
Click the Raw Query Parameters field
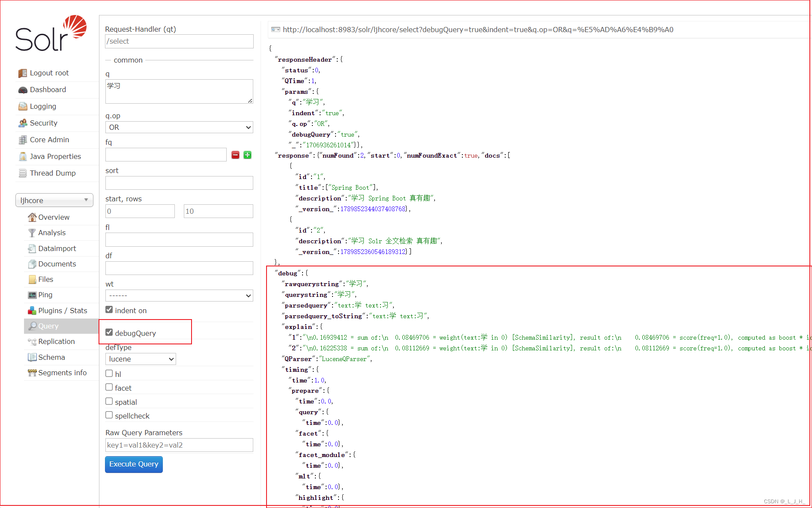[x=179, y=445]
